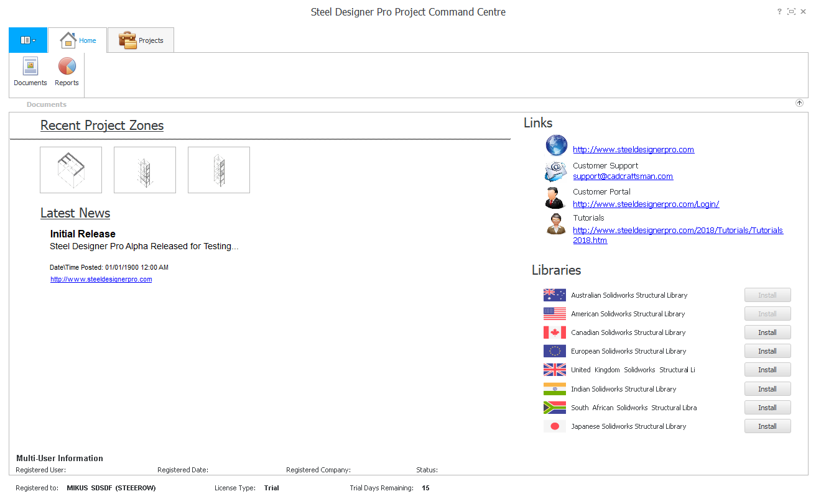
Task: Click the Trial Days Remaining value 15
Action: [425, 488]
